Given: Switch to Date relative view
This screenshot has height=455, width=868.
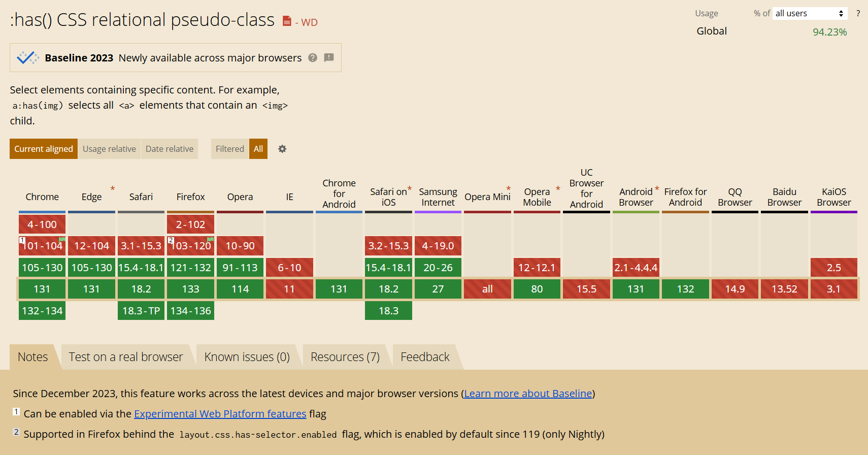Looking at the screenshot, I should coord(169,149).
